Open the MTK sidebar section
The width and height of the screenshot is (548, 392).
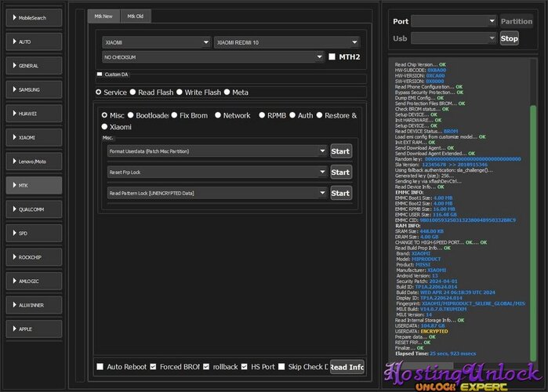tap(34, 185)
